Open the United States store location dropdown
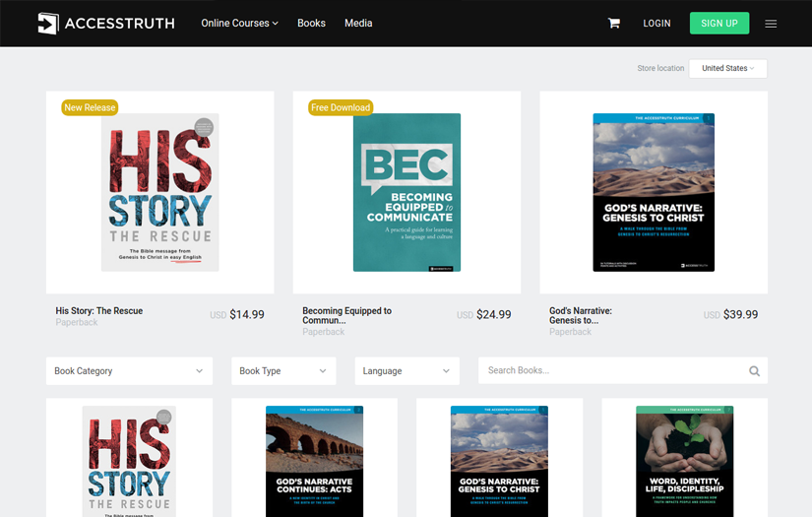Screen dimensions: 812x517 [x=727, y=68]
